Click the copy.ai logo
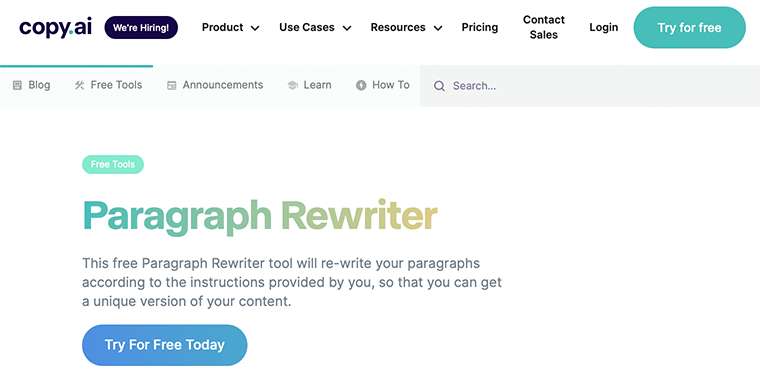Viewport: 760px width, 383px height. pyautogui.click(x=55, y=27)
